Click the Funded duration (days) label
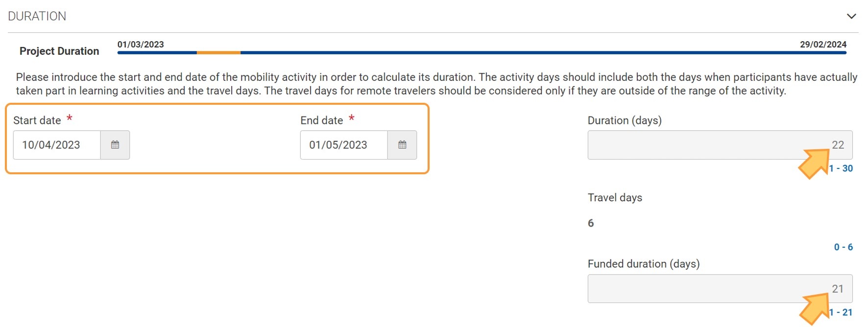Viewport: 868px width, 327px height. (643, 264)
